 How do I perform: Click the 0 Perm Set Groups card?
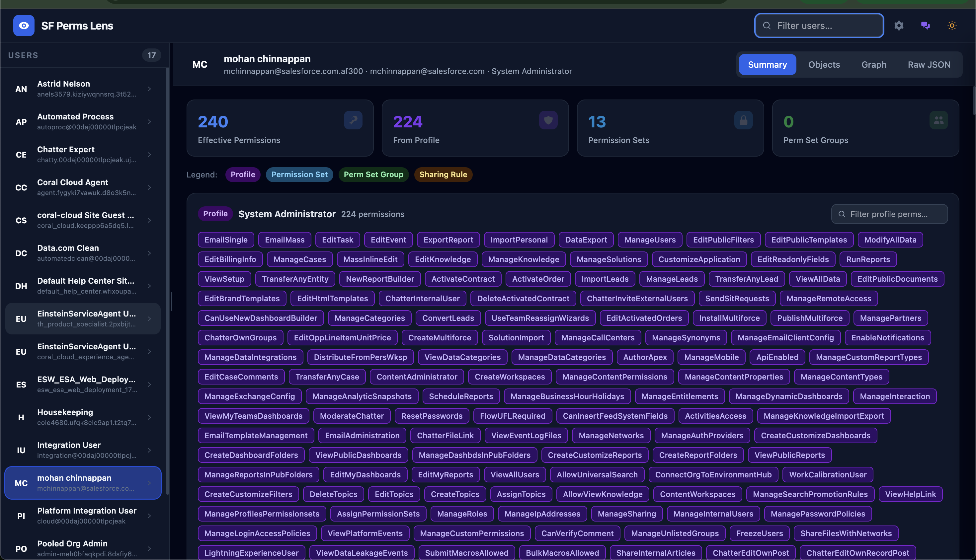tap(865, 128)
